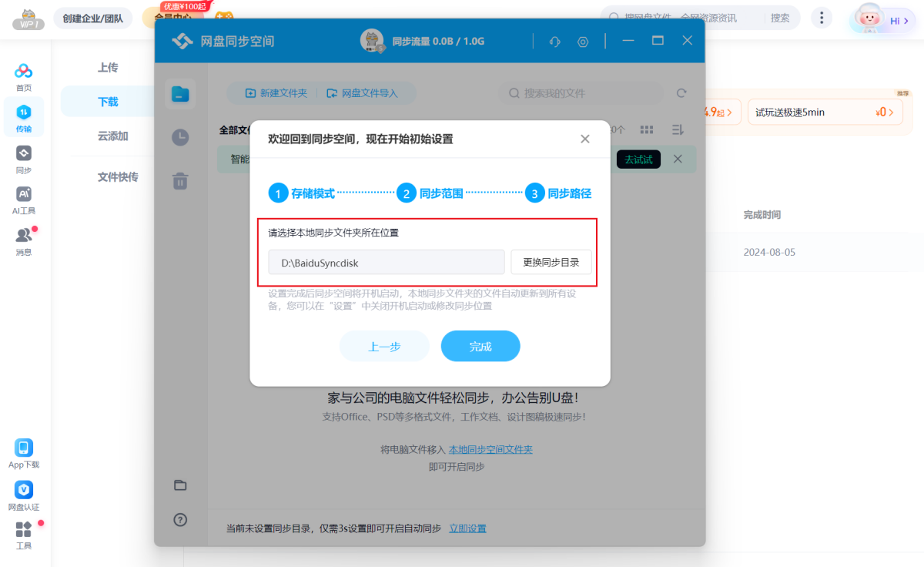Select 下载 tab in transfer list
Screen dimensions: 924x567
[108, 102]
